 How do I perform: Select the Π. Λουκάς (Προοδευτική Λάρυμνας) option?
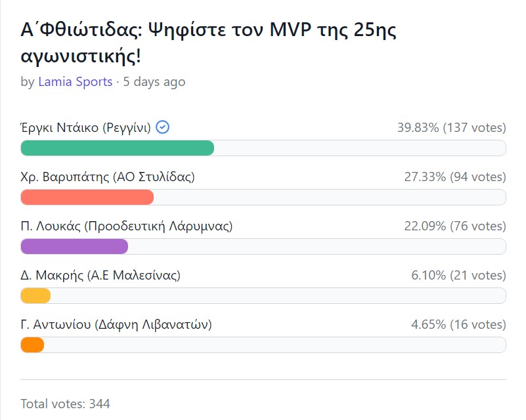click(x=127, y=226)
